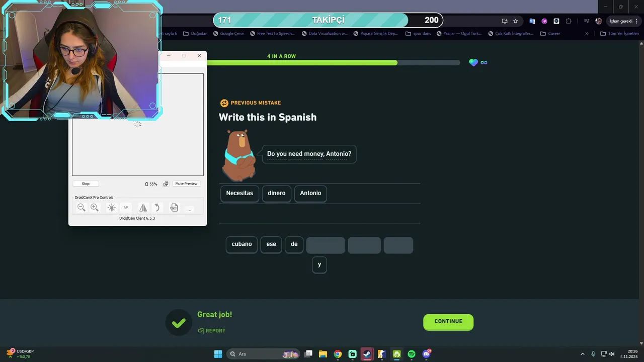Click the Stop button in DroidCam
644x362 pixels.
tap(86, 184)
